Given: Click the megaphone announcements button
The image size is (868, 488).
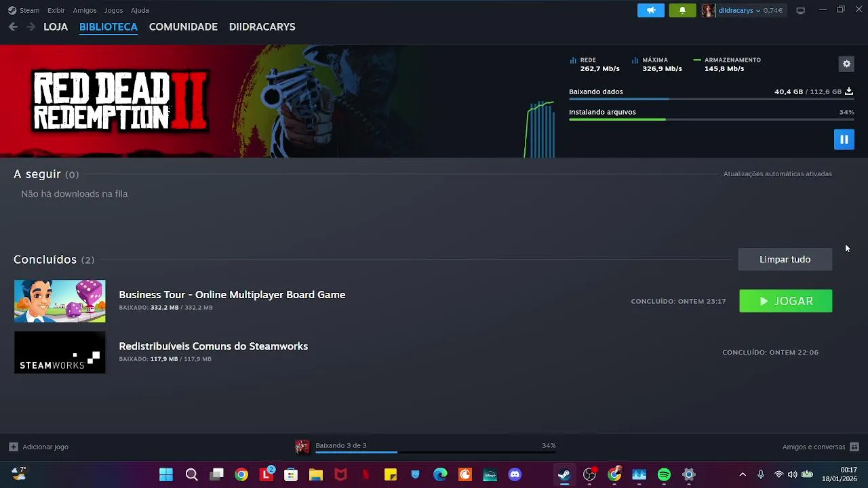Looking at the screenshot, I should click(x=651, y=10).
